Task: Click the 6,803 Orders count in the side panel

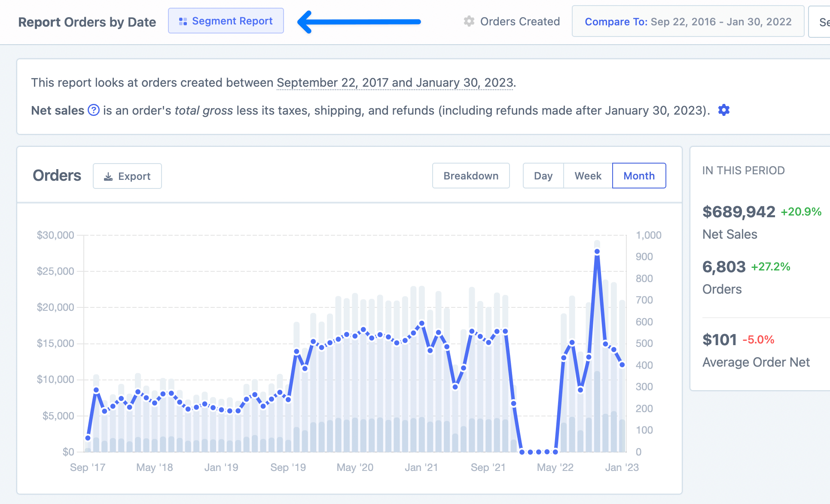Action: tap(724, 267)
